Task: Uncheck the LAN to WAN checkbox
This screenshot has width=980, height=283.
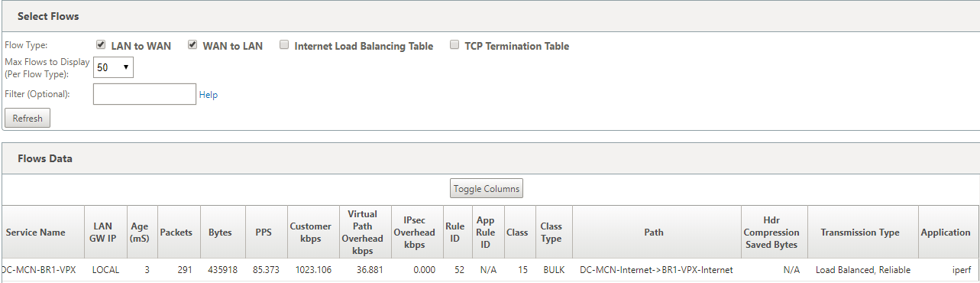Action: coord(102,45)
